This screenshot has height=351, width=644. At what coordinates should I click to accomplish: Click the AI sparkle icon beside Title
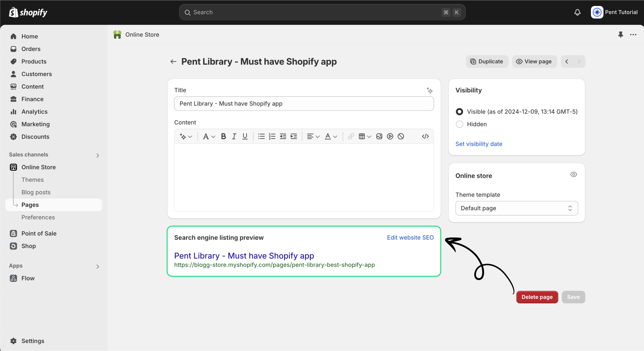tap(429, 90)
